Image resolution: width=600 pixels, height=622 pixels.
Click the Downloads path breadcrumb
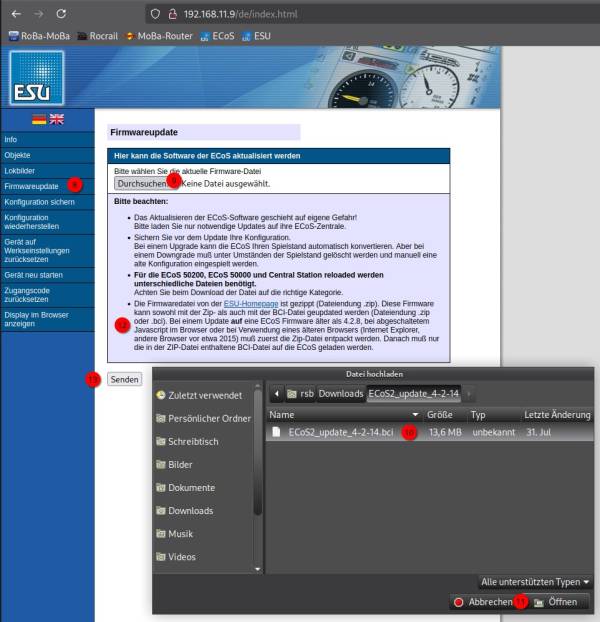[341, 394]
